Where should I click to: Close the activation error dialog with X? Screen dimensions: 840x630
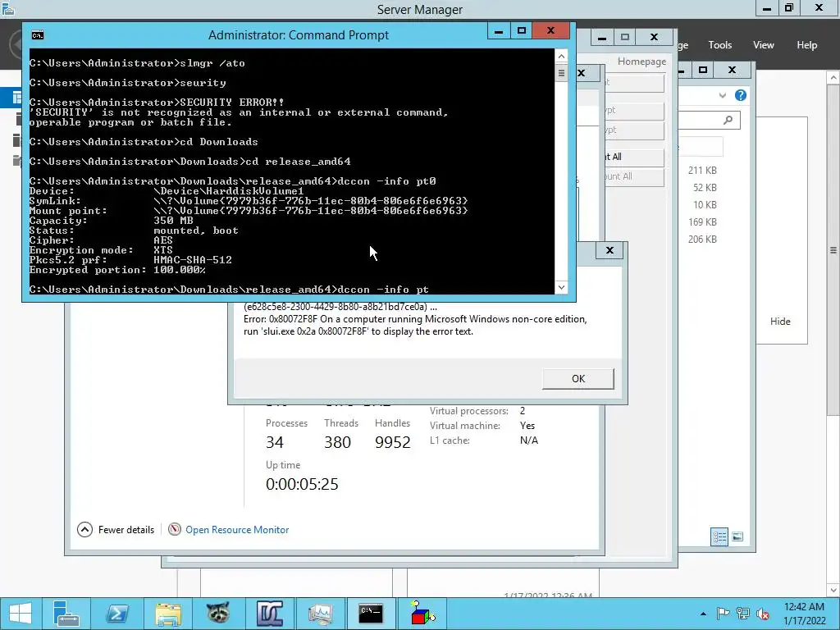coord(609,250)
